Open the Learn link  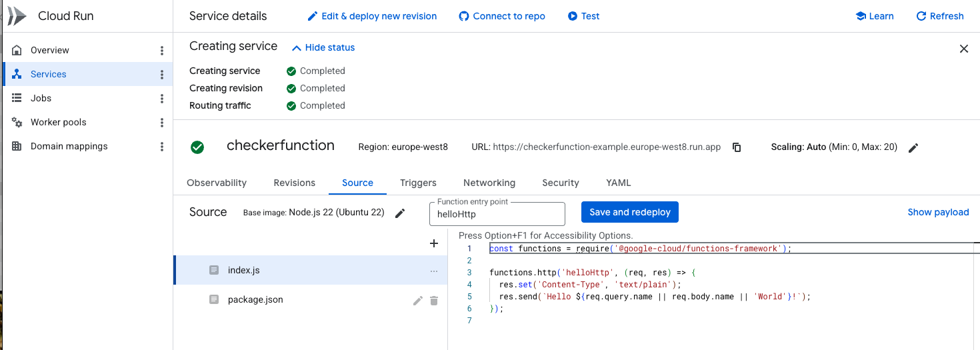(x=874, y=16)
